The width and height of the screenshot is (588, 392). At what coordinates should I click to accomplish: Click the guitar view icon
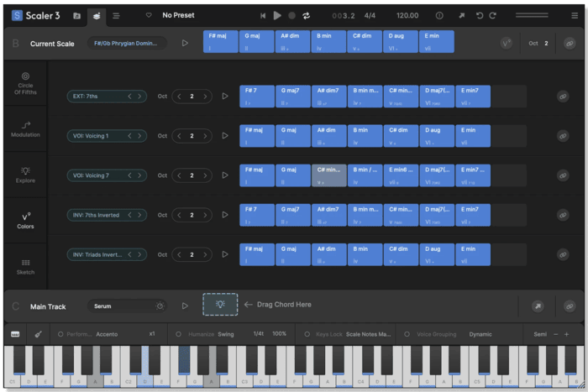pos(38,334)
